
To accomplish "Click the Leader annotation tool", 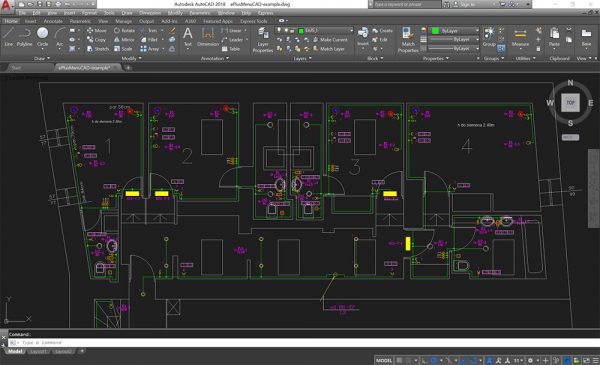I will point(232,40).
